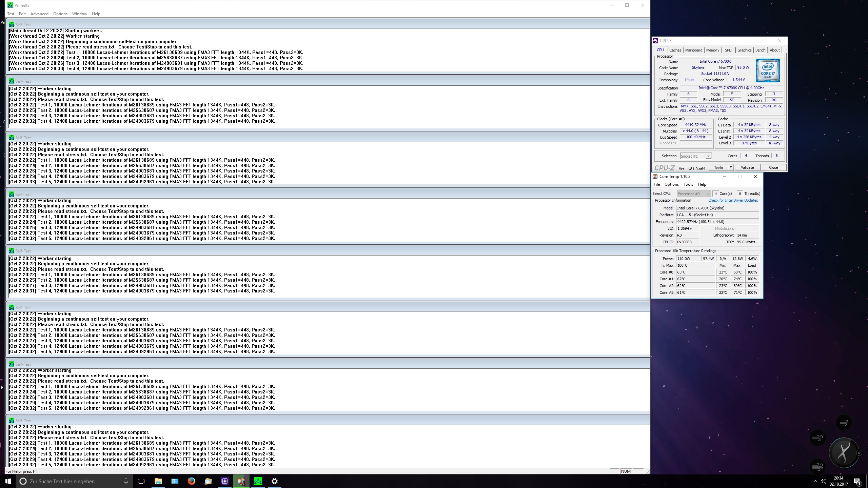
Task: Show hidden system tray icons
Action: (815, 481)
